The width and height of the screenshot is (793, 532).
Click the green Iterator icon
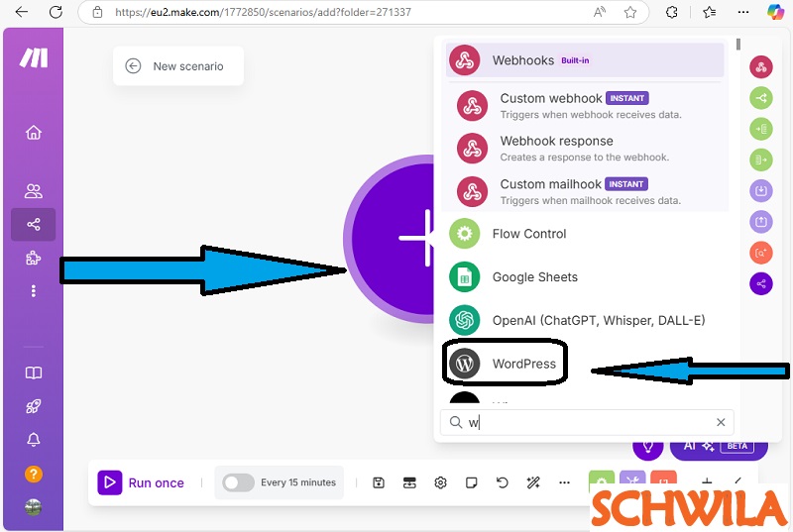pos(760,160)
